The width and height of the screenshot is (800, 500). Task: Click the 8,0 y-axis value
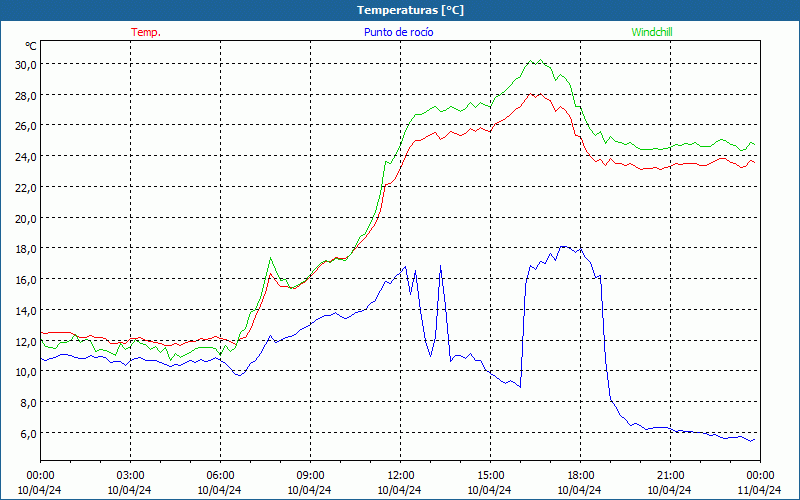pos(28,403)
